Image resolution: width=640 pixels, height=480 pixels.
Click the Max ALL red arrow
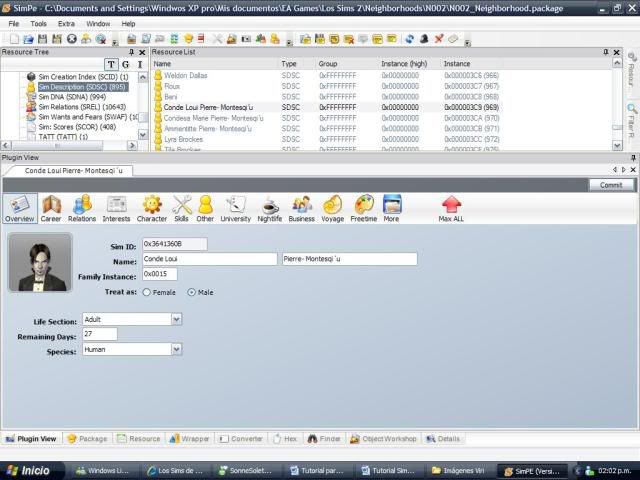(451, 204)
